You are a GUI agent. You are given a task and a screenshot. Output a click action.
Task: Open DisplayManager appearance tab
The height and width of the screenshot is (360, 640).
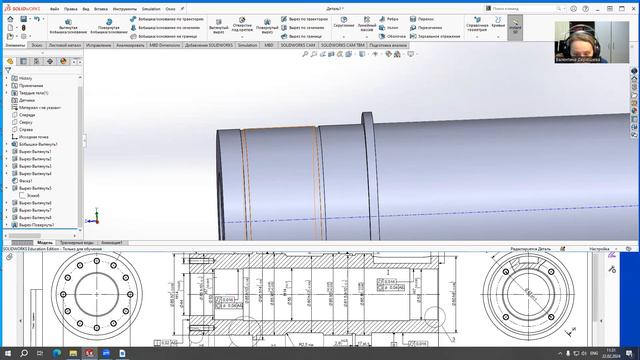click(63, 61)
